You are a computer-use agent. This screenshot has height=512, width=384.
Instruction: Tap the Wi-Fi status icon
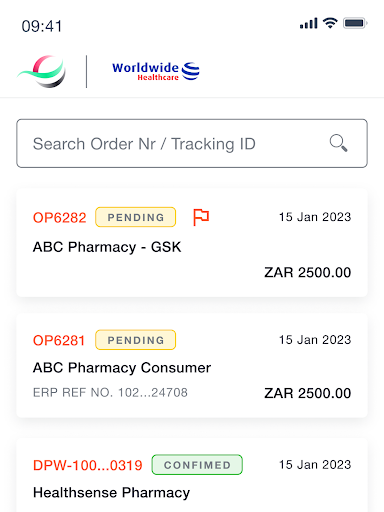(x=330, y=23)
